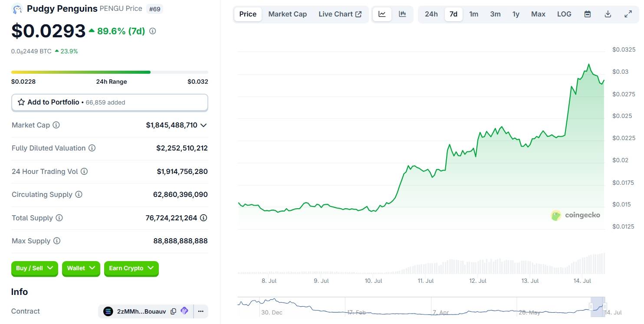Click info icon beside Total Supply label
644x324 pixels.
[59, 218]
